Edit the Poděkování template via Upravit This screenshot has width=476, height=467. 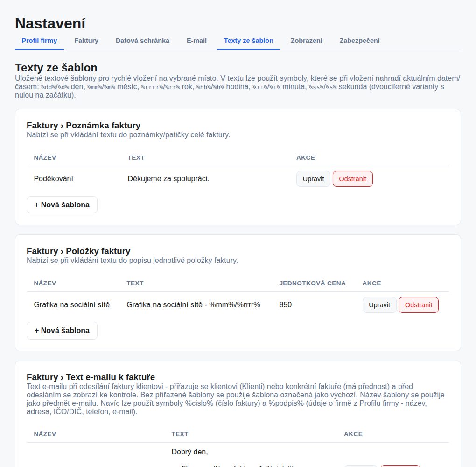pyautogui.click(x=313, y=179)
